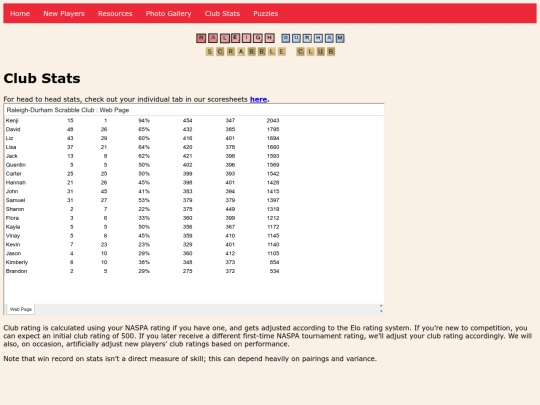Click Kenji's win percentage 94%

144,121
